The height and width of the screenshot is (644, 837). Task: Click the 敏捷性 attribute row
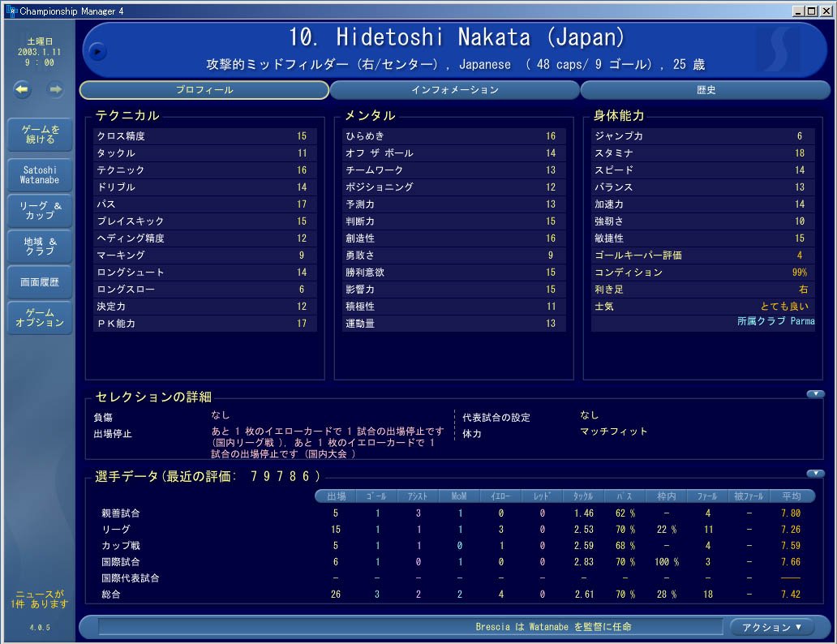click(703, 238)
